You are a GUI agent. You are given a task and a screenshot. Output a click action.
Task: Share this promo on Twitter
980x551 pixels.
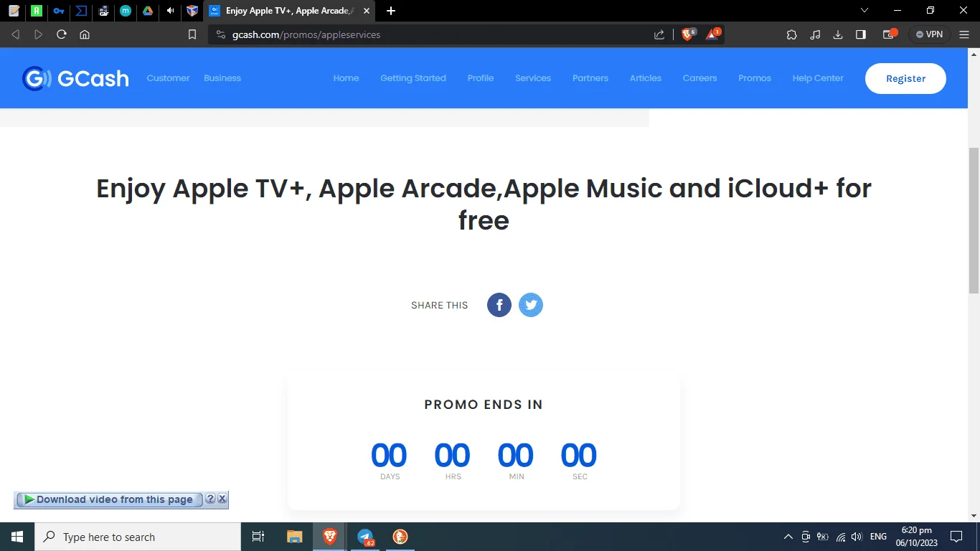pos(531,305)
